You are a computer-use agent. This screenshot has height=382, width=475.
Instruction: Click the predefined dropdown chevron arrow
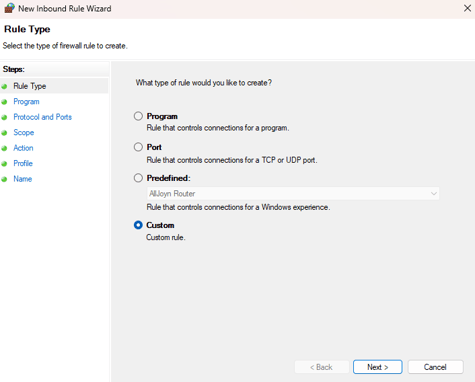[434, 193]
